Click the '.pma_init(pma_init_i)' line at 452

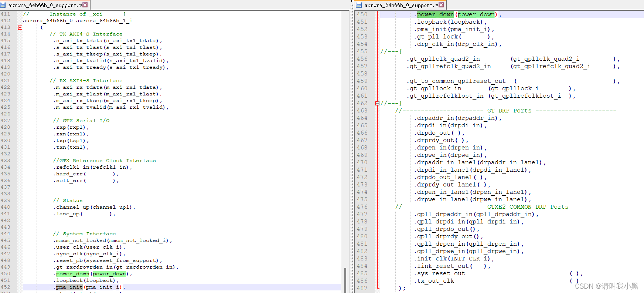[89, 287]
